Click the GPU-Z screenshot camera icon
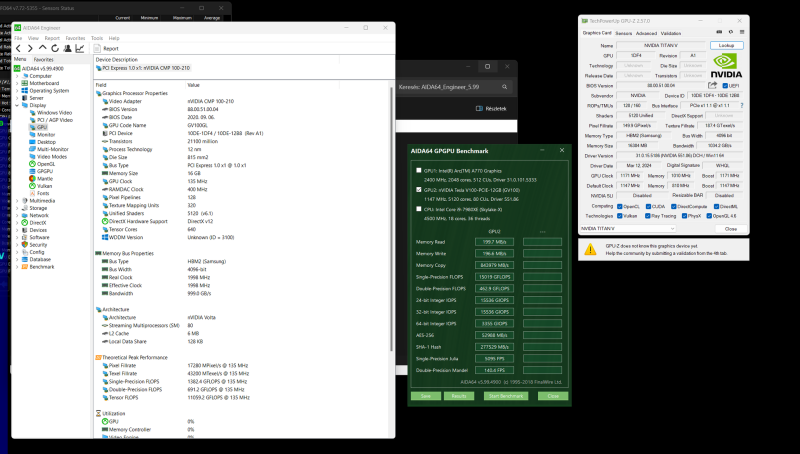This screenshot has width=800, height=454. 719,32
